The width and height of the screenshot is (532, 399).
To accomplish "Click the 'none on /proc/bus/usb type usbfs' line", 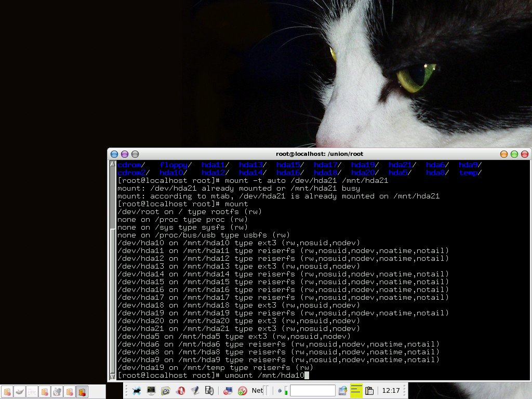I will (203, 235).
